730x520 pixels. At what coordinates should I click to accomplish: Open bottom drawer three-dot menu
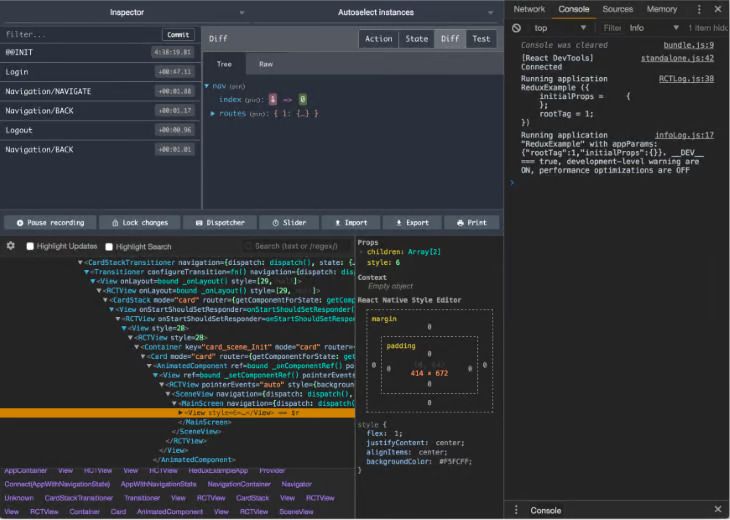pyautogui.click(x=516, y=510)
